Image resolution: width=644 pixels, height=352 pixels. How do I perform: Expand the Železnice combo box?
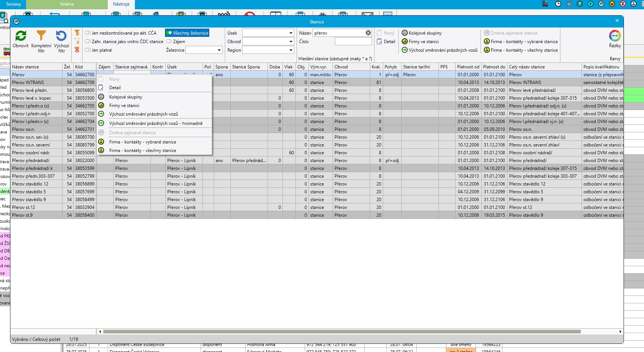point(219,50)
